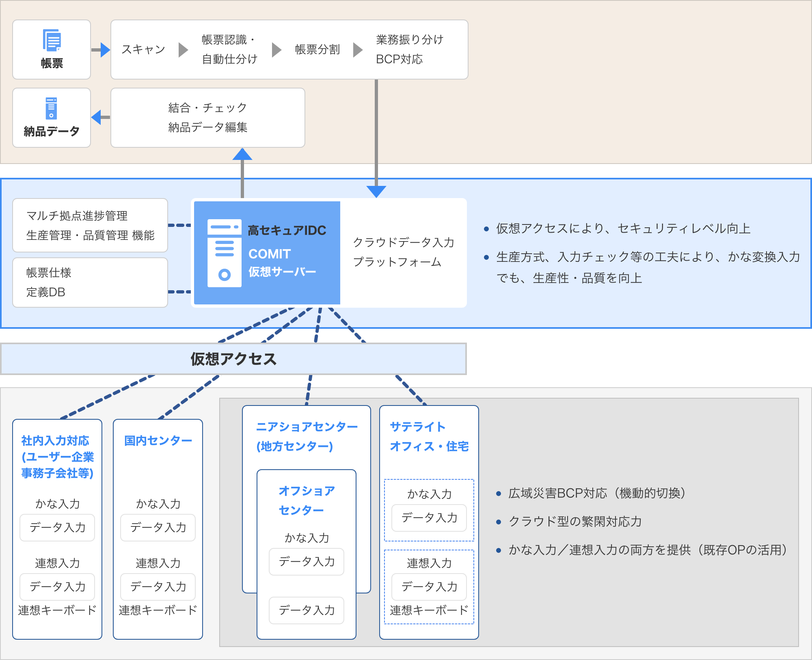This screenshot has width=812, height=660.
Task: Click サテライトオフィス・住宅 heading
Action: coord(429,437)
